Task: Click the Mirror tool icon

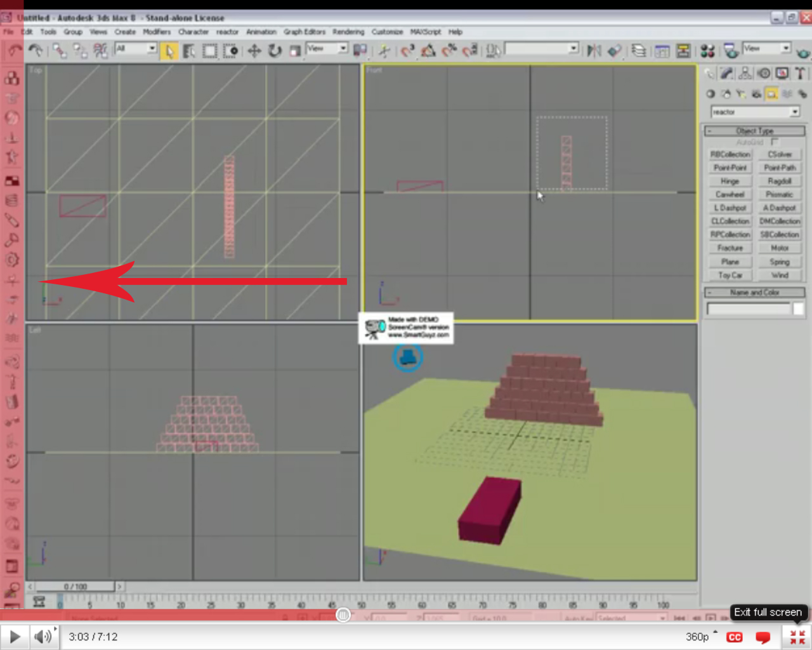Action: pos(594,51)
